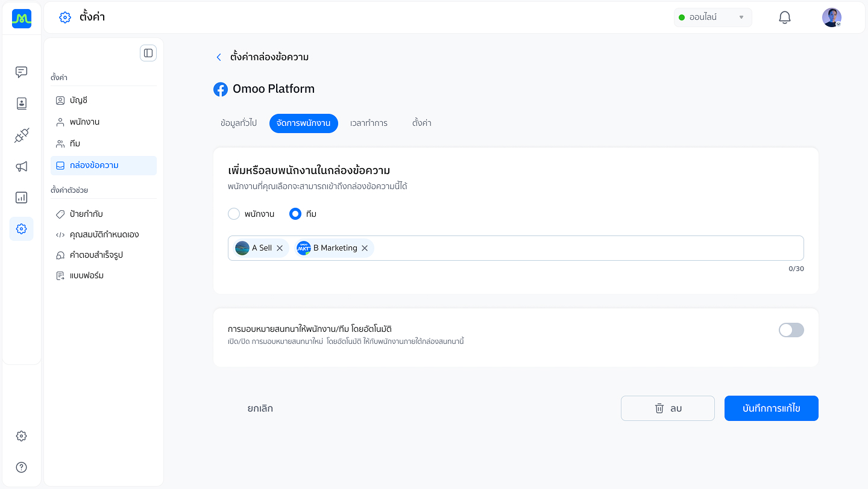Viewport: 868px width, 489px height.
Task: Click the Omoo logo at top left
Action: tap(22, 19)
